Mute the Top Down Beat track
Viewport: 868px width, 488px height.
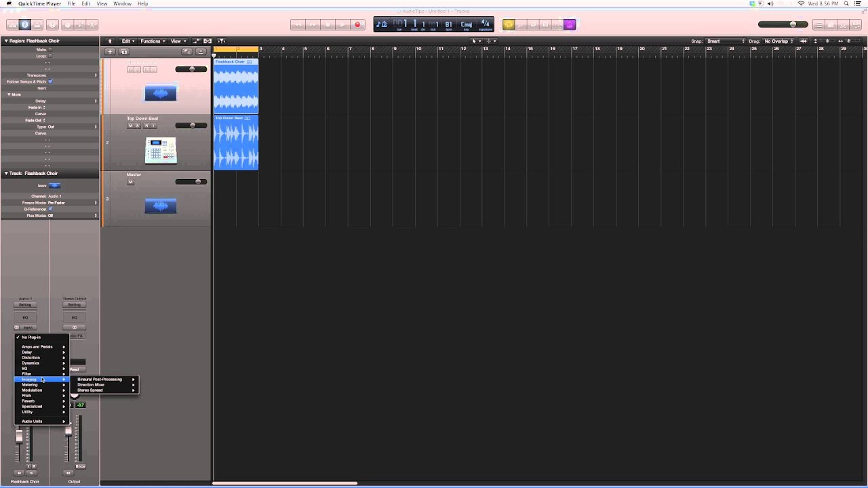pyautogui.click(x=130, y=125)
